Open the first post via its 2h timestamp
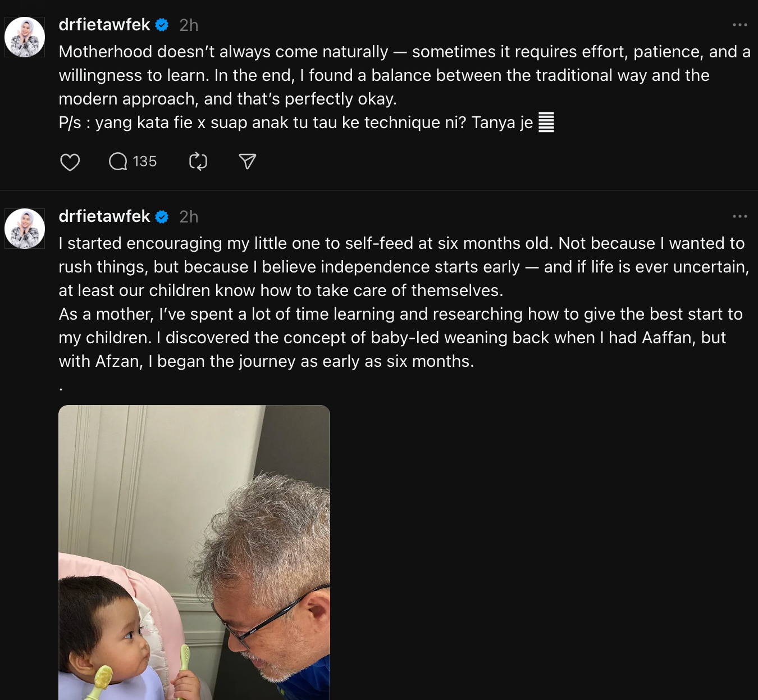The image size is (758, 700). pyautogui.click(x=189, y=25)
